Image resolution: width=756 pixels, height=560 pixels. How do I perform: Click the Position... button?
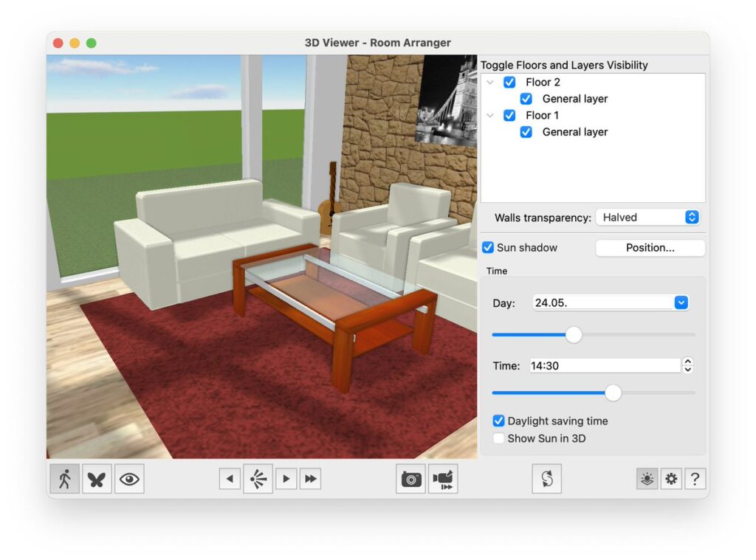650,248
